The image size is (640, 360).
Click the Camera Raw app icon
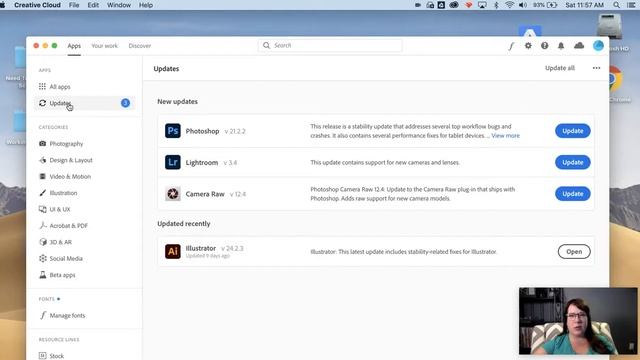(173, 193)
